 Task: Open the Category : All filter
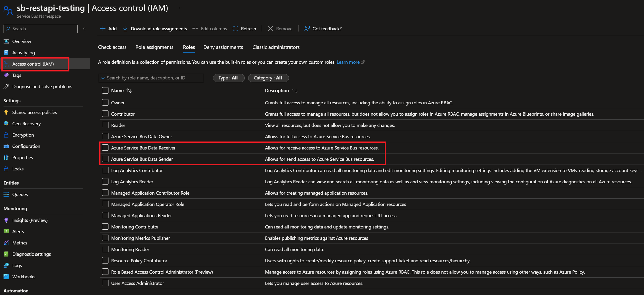click(268, 78)
